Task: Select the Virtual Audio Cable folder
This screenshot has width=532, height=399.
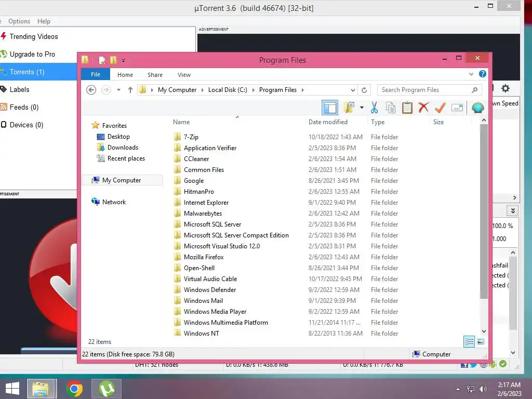Action: (210, 278)
